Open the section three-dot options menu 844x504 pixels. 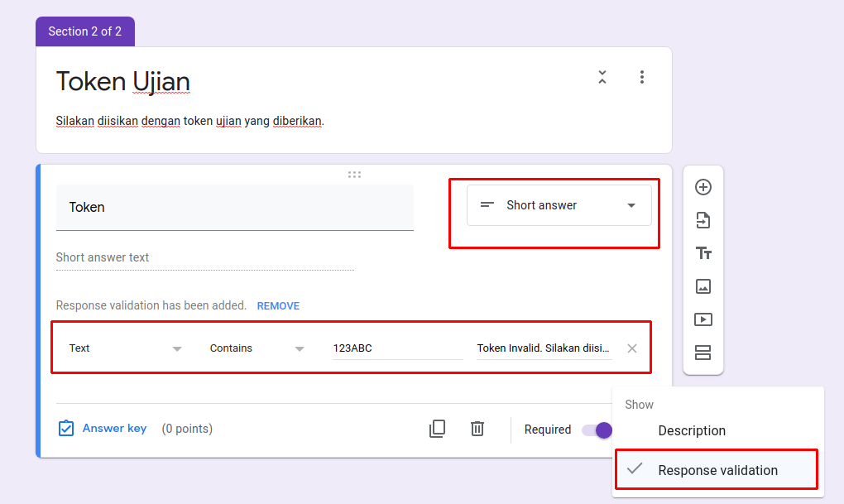641,77
